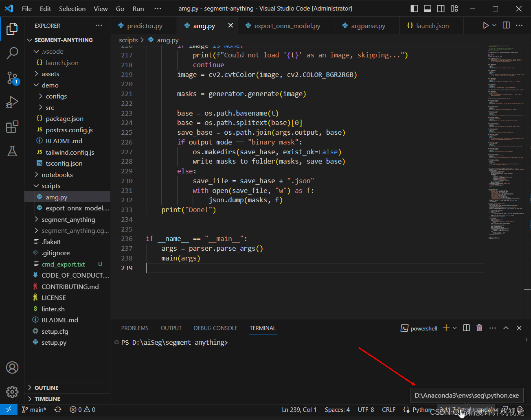The width and height of the screenshot is (531, 420).
Task: Click the main* branch indicator
Action: pyautogui.click(x=35, y=409)
